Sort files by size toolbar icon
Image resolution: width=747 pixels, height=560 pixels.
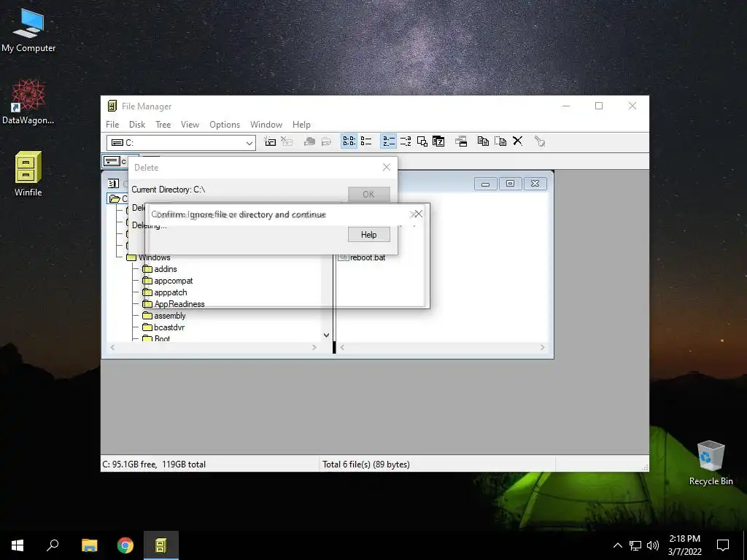tap(422, 141)
